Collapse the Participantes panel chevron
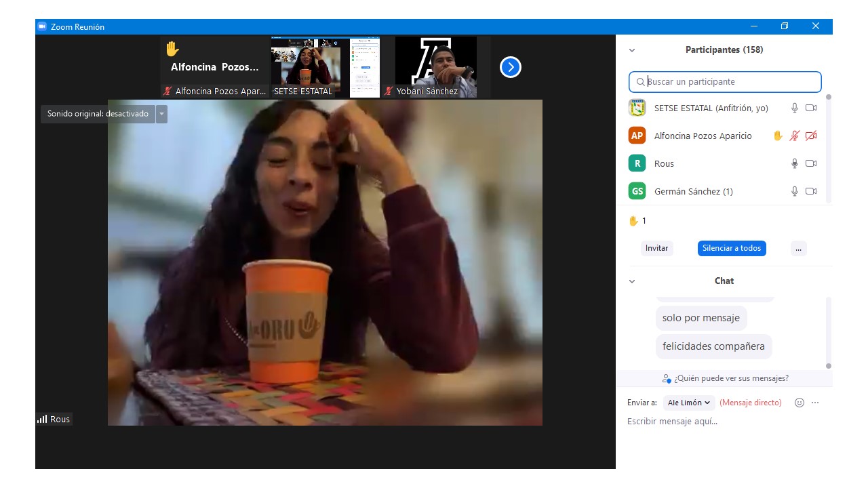868x488 pixels. (x=632, y=50)
